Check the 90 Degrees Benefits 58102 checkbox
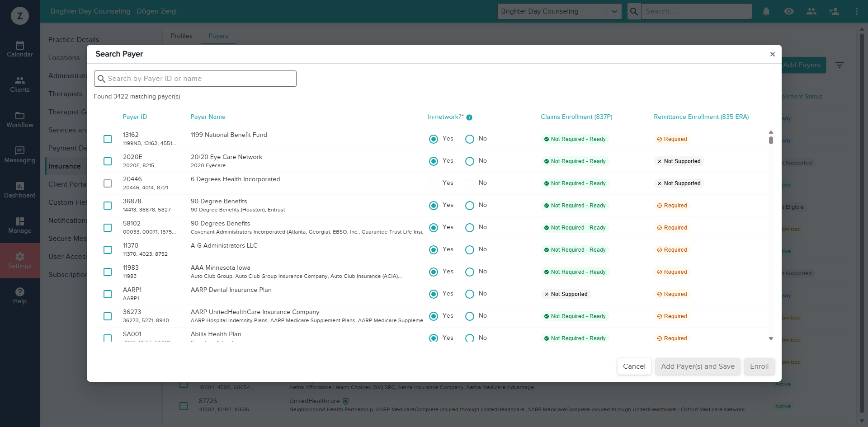Image resolution: width=868 pixels, height=427 pixels. click(x=108, y=228)
